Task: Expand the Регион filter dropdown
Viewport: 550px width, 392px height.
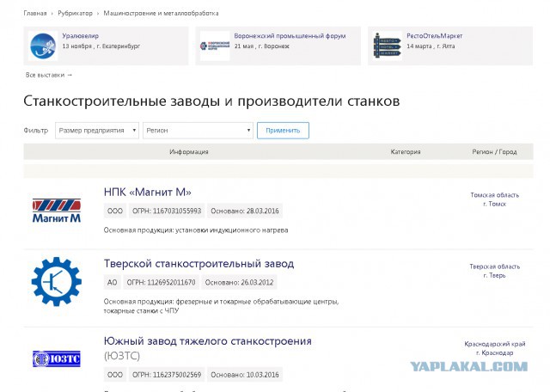Action: coord(198,131)
